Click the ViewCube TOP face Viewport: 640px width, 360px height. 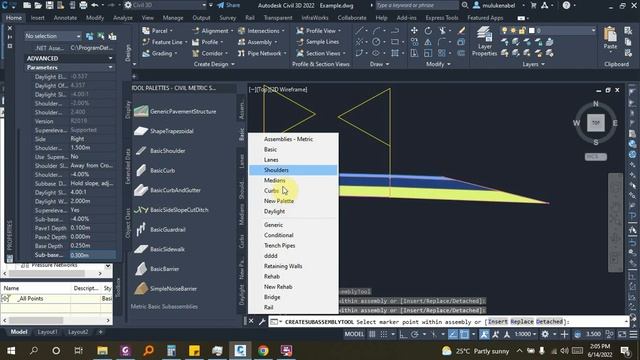[596, 123]
